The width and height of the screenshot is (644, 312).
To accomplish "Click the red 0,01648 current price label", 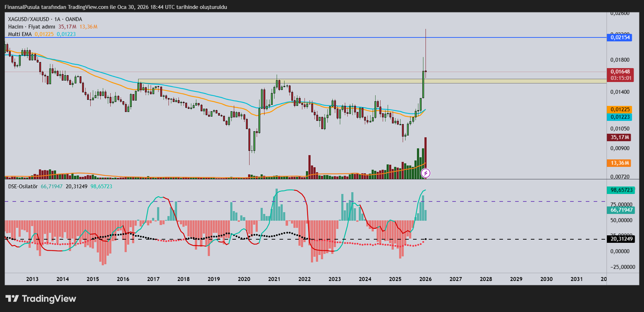I will (620, 72).
